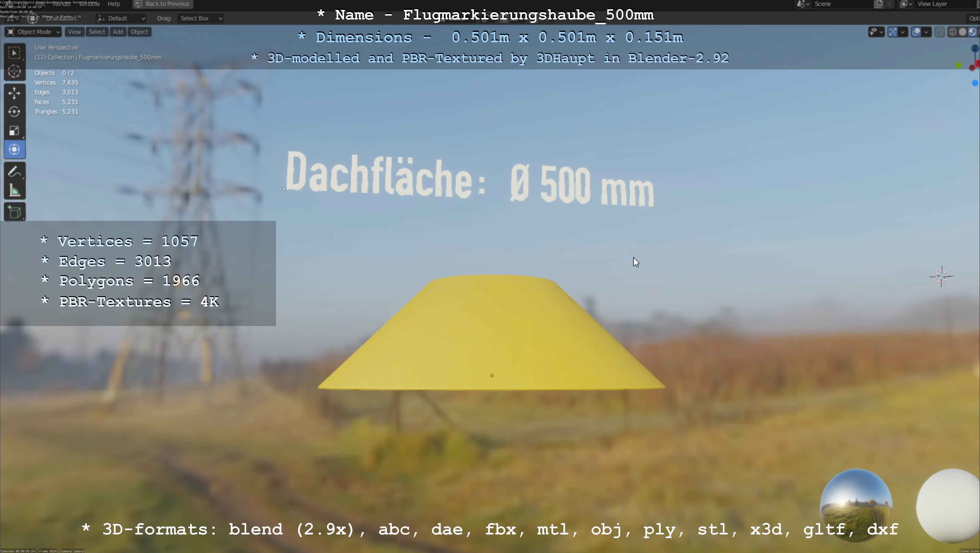Screen dimensions: 980x553
Task: Activate the 3D Cursor tool
Action: (x=14, y=71)
